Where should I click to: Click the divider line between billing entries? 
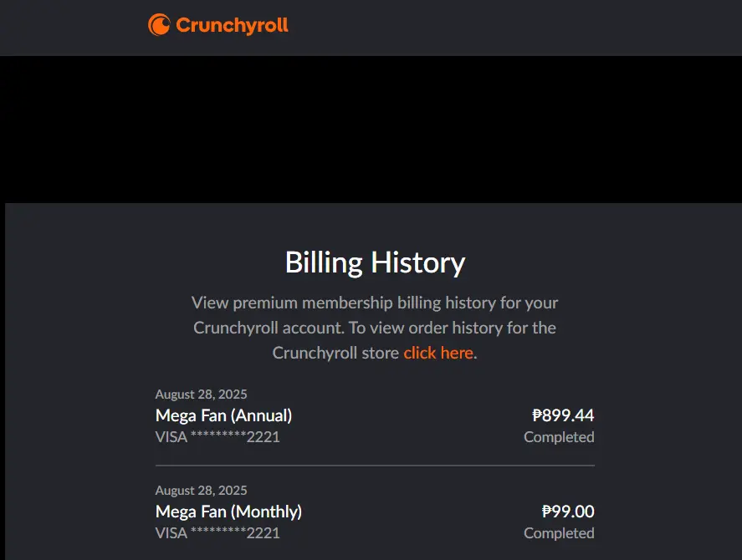(x=375, y=466)
